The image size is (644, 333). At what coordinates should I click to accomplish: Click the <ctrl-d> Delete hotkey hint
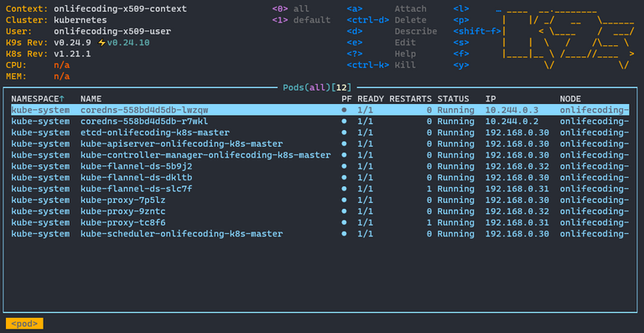387,19
